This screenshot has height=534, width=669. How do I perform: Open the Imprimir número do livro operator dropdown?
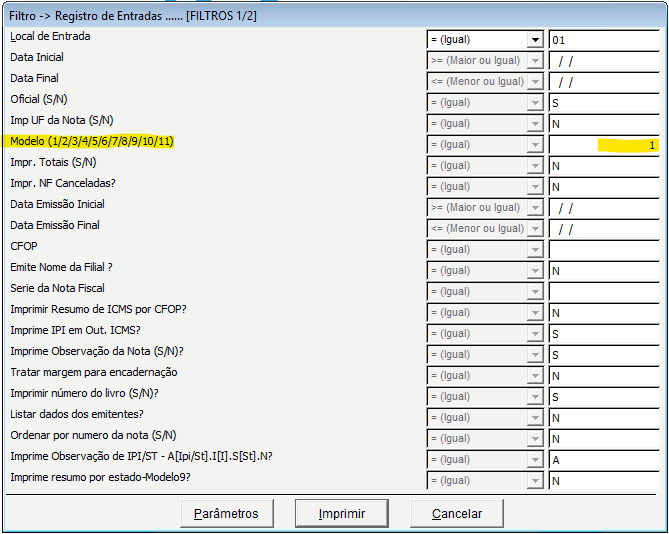tap(485, 397)
